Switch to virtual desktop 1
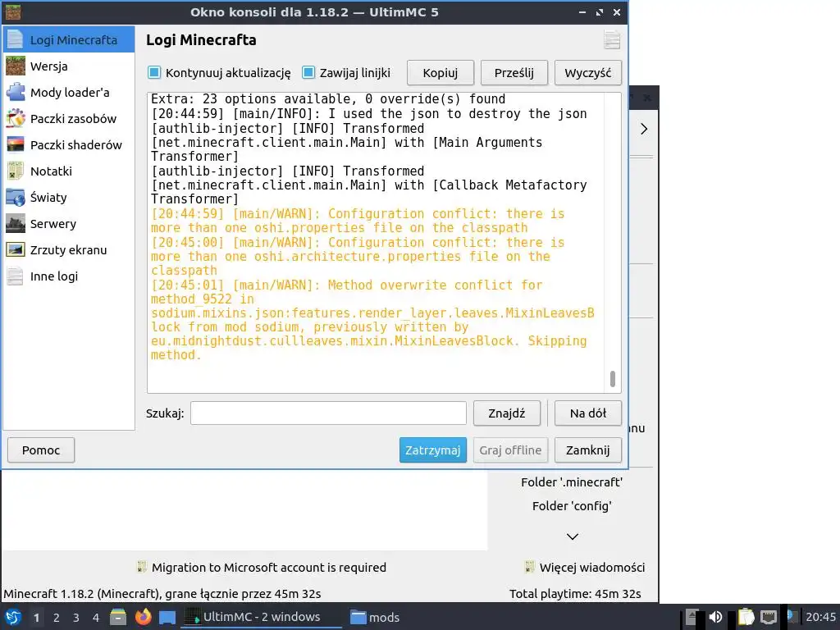This screenshot has width=840, height=630. point(36,618)
